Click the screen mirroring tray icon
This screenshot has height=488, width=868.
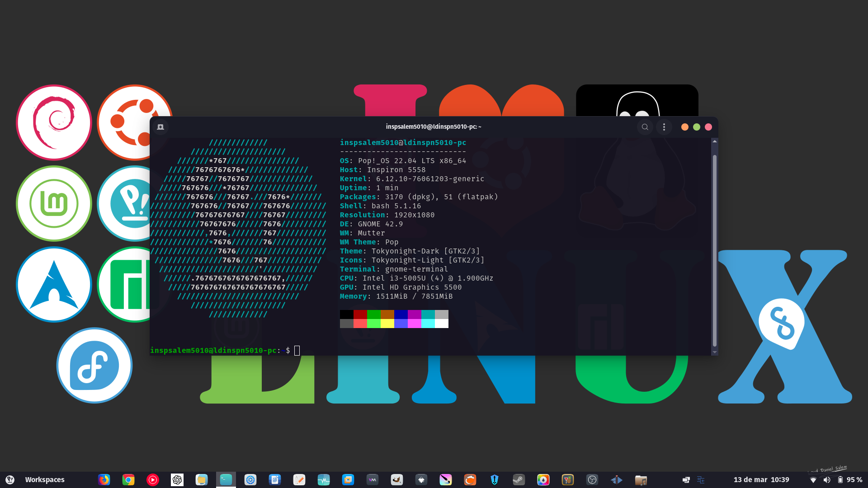(686, 480)
